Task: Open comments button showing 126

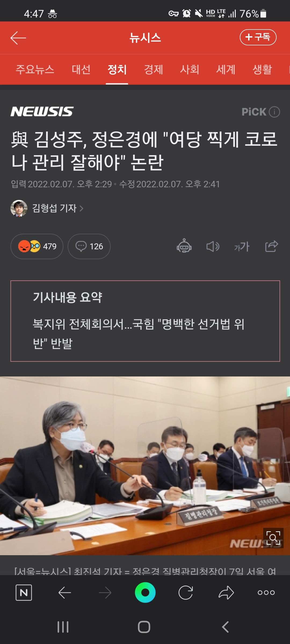Action: pos(89,246)
